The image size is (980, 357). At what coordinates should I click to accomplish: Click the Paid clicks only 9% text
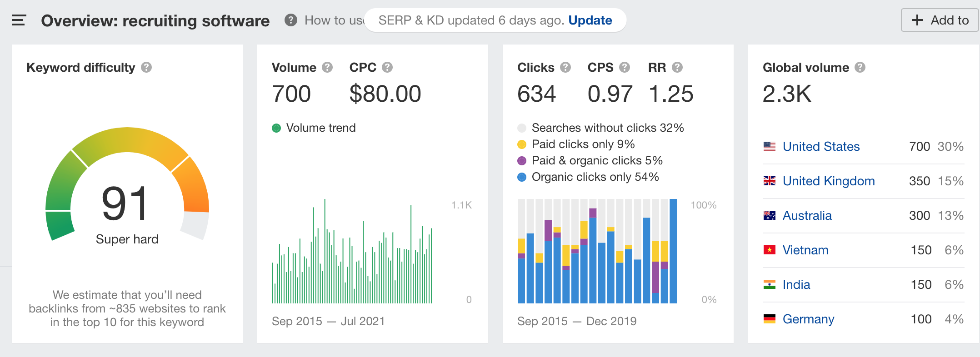[583, 144]
